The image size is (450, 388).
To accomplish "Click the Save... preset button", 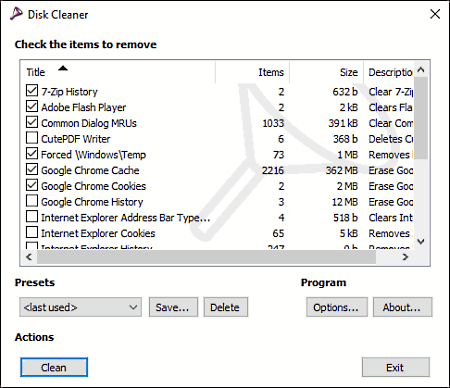I will tap(173, 307).
